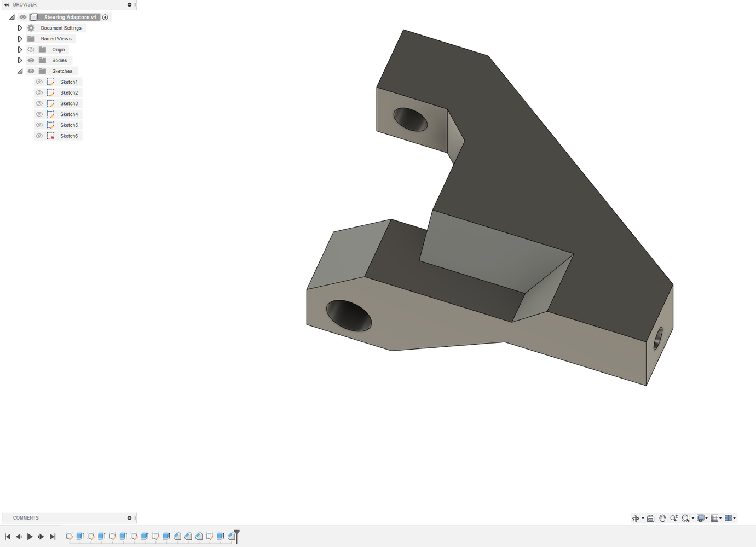Expand the Comments panel
This screenshot has height=547, width=756.
pyautogui.click(x=129, y=518)
